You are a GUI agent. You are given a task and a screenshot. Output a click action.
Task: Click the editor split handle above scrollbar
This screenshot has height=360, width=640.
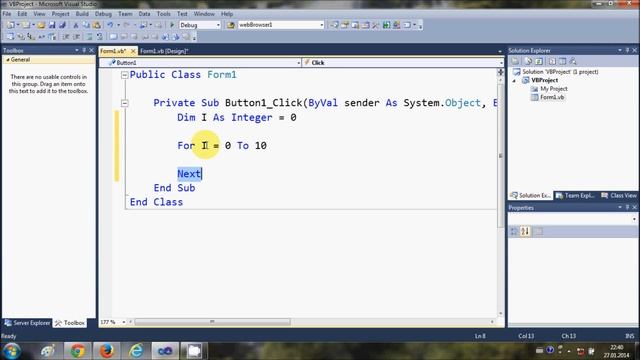[x=500, y=72]
